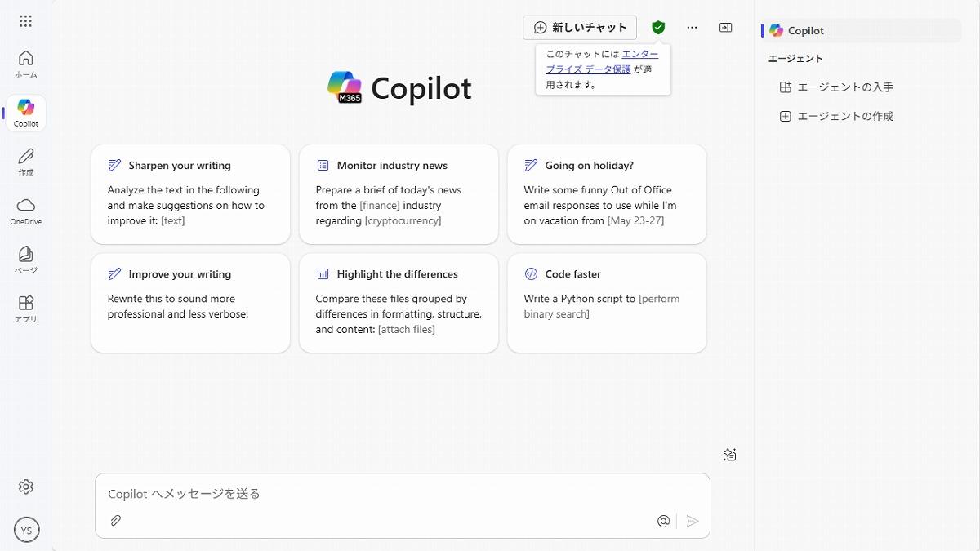Viewport: 980px width, 551px height.
Task: Open エージェントの入手 (Get agents)
Action: click(x=836, y=87)
